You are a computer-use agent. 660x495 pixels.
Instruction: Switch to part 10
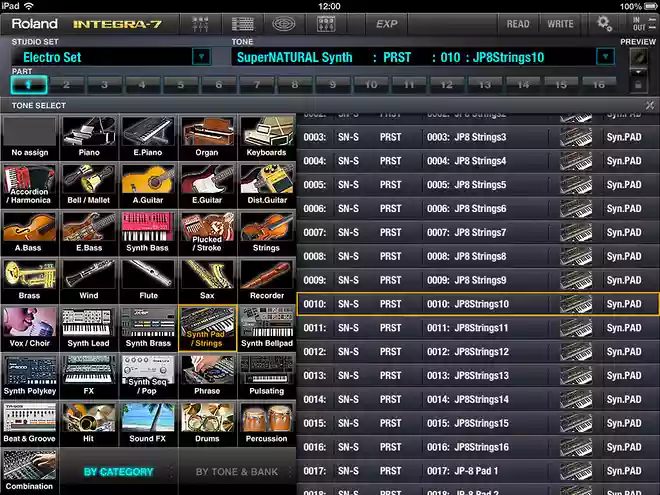pos(371,85)
